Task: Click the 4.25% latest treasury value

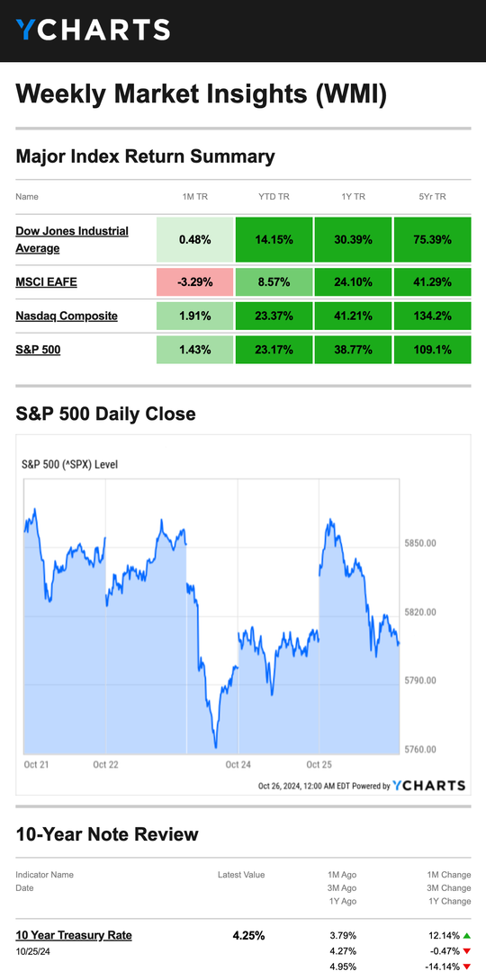Action: click(248, 936)
